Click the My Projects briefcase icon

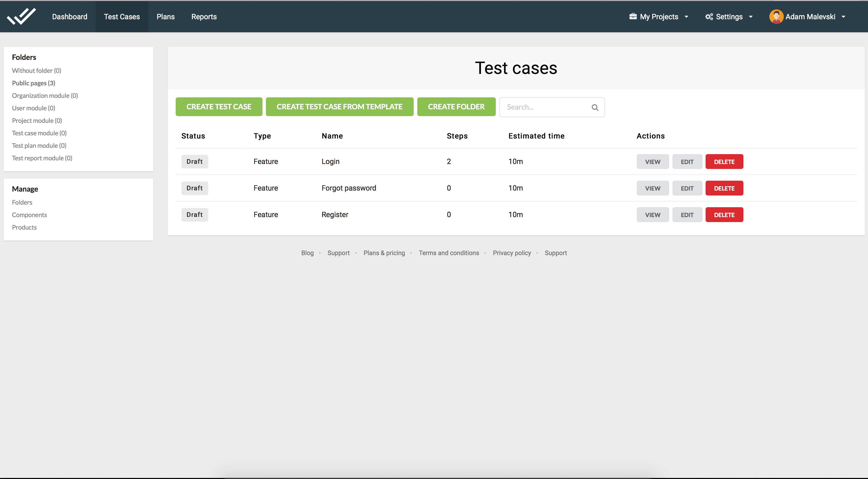[633, 16]
